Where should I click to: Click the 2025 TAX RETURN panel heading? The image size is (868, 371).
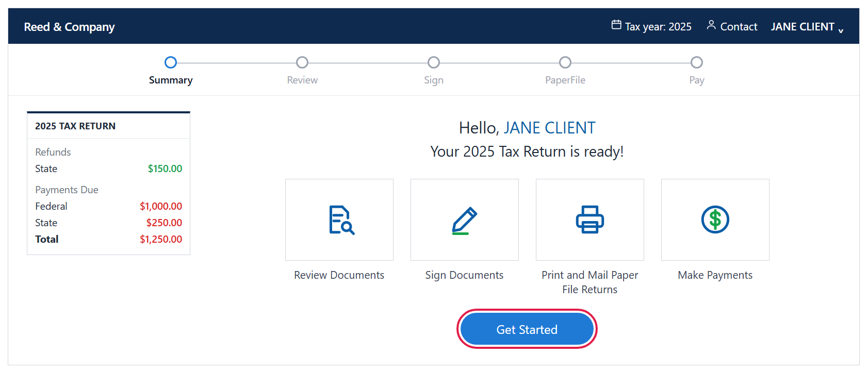click(75, 126)
